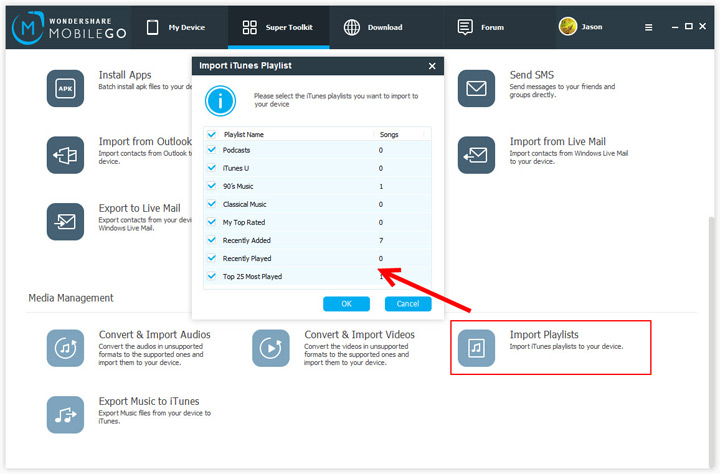Select the Recently Played playlist name
720x474 pixels.
coord(247,258)
